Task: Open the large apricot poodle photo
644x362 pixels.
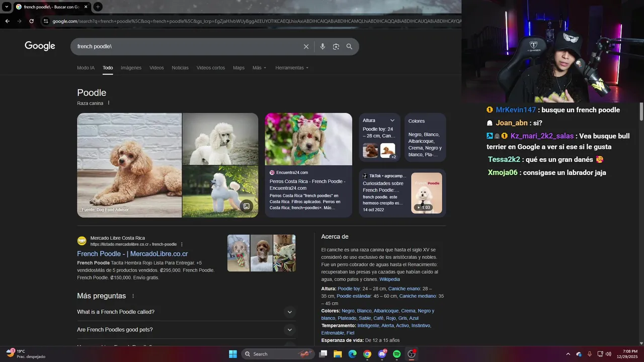Action: (129, 165)
